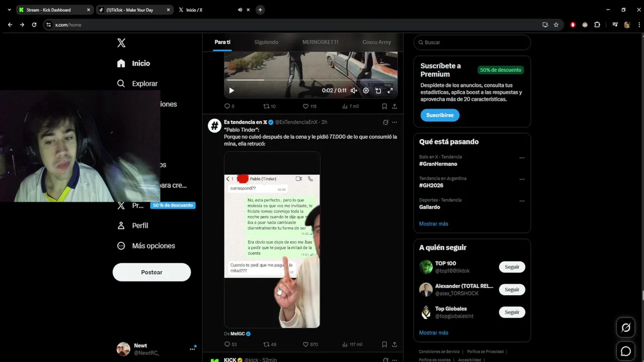Expand the video to fullscreen
This screenshot has width=644, height=362.
390,90
